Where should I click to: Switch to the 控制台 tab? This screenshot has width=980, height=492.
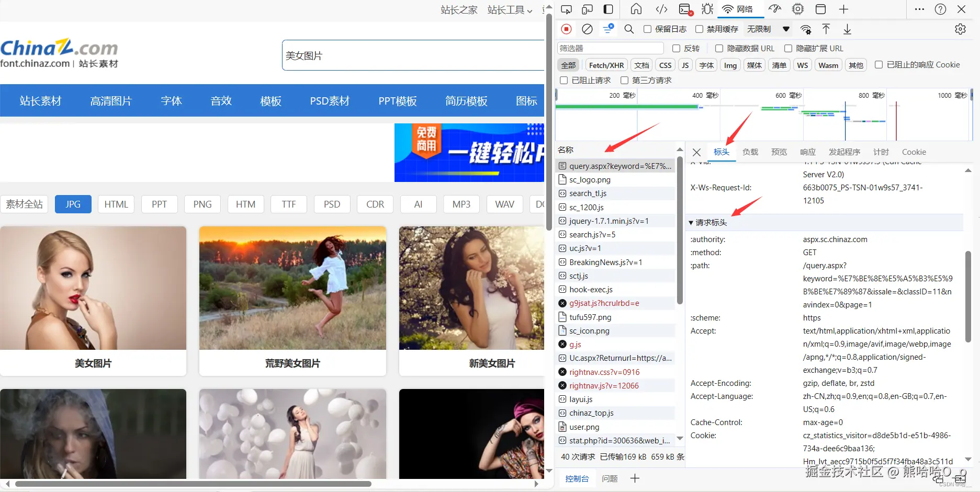pyautogui.click(x=577, y=478)
